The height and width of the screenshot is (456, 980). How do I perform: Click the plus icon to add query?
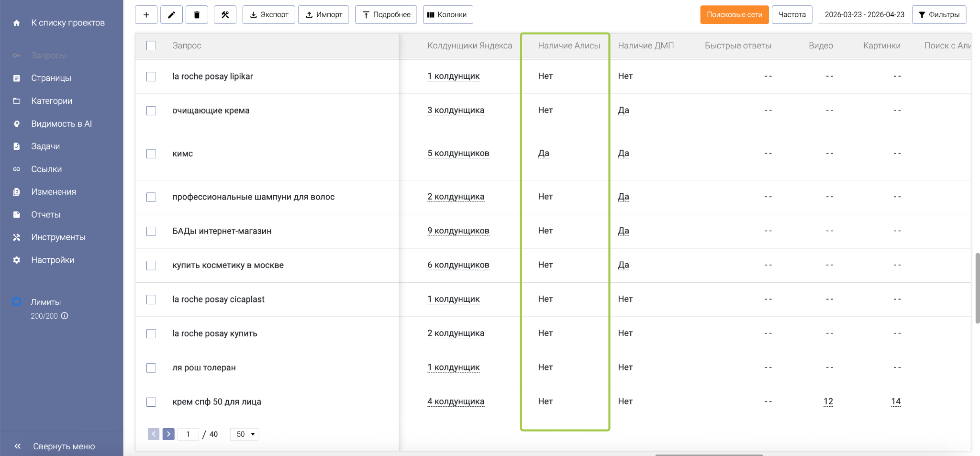pyautogui.click(x=146, y=15)
